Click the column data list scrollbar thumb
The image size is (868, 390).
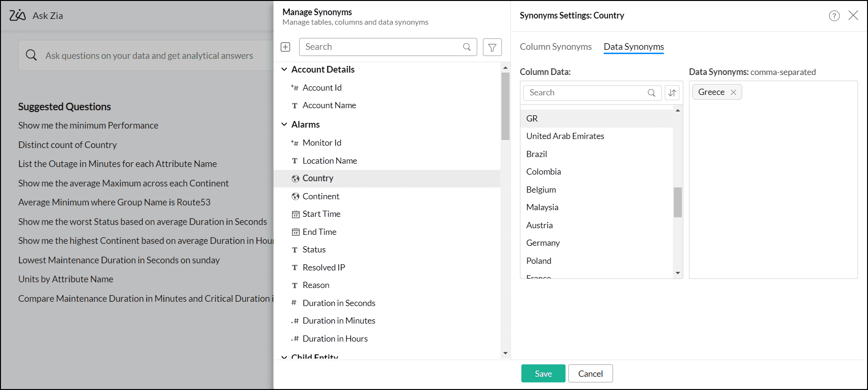point(678,202)
